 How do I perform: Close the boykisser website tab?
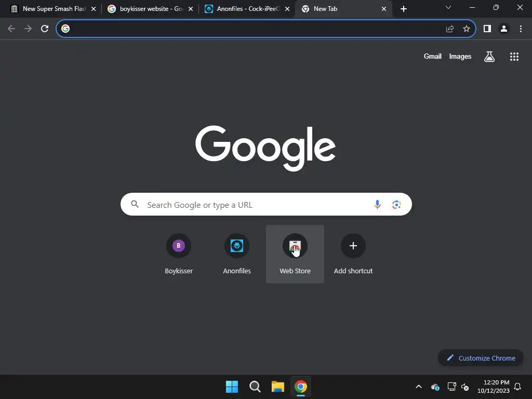pyautogui.click(x=191, y=9)
